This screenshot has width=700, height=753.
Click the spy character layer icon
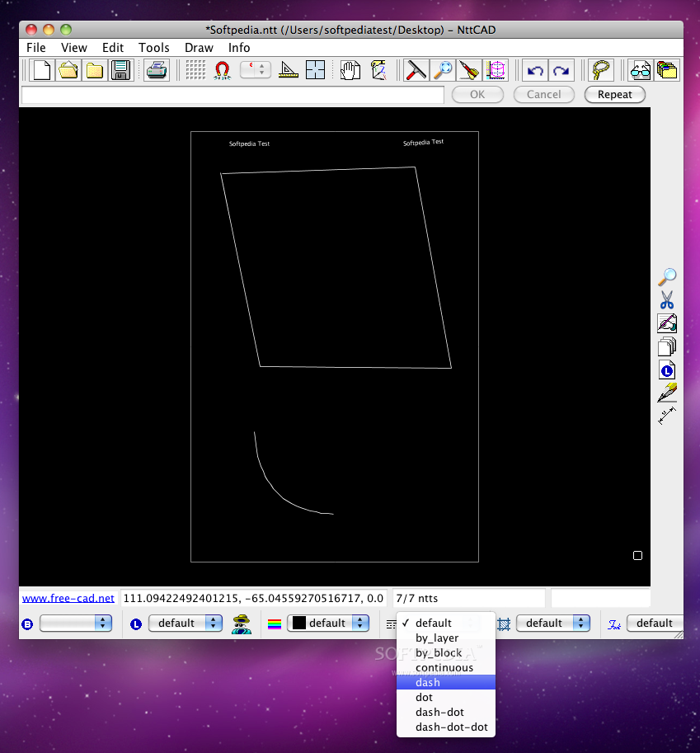click(x=242, y=624)
